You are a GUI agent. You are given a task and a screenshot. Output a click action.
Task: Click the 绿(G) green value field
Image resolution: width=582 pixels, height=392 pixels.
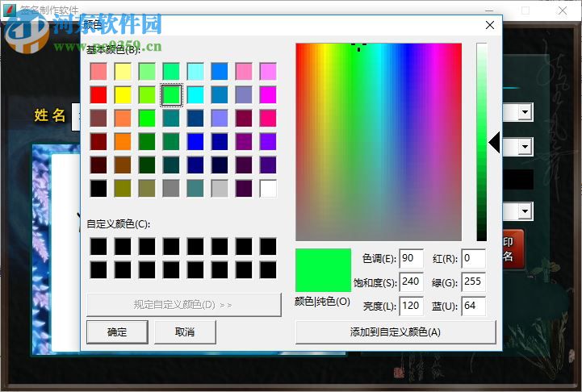click(473, 281)
